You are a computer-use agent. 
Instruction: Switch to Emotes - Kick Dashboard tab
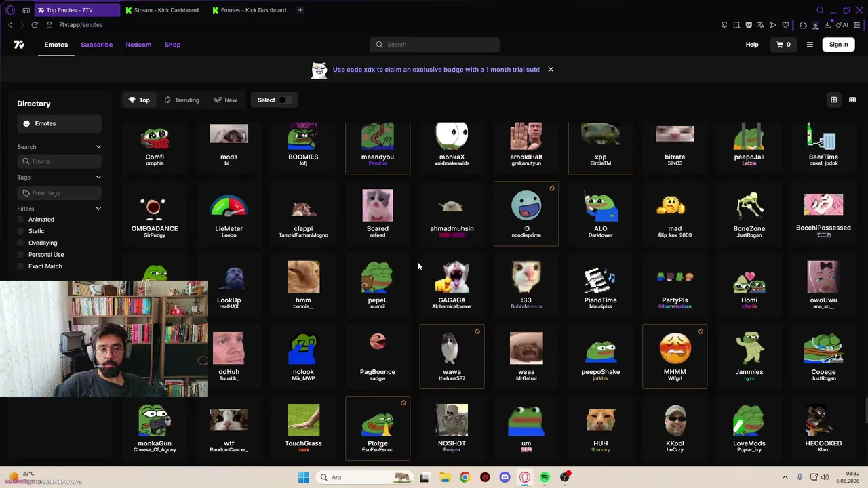[x=249, y=10]
